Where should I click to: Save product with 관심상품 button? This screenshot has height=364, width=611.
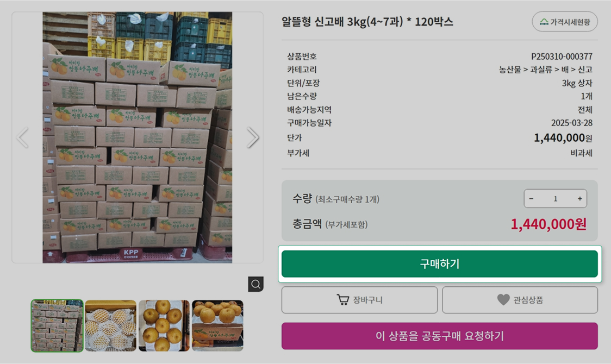click(520, 300)
